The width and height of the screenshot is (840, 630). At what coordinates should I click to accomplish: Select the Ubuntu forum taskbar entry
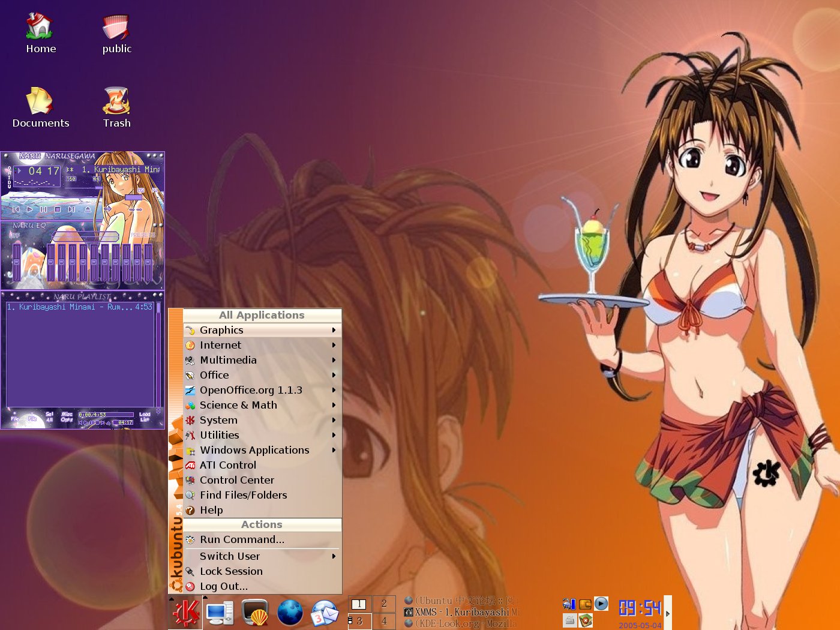(461, 601)
